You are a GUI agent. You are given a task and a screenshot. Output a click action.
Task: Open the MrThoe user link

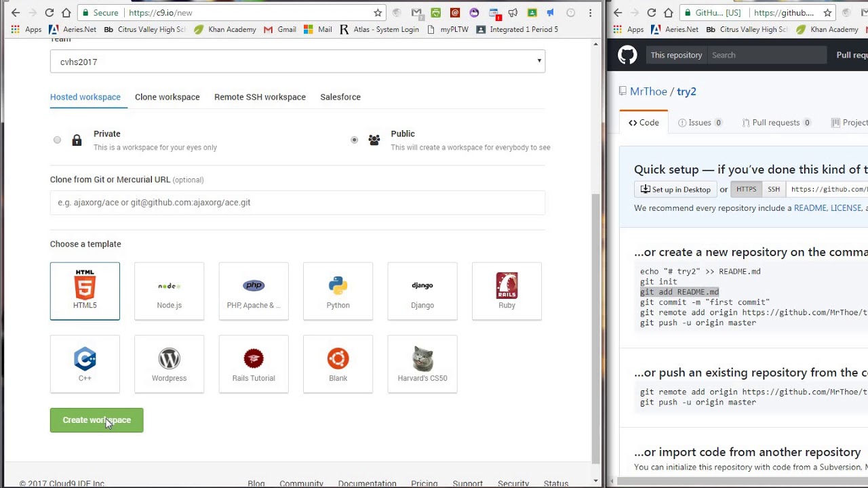tap(648, 91)
